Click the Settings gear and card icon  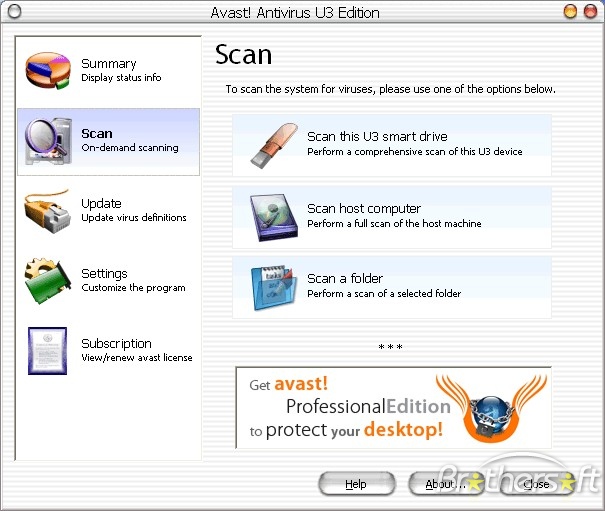pyautogui.click(x=48, y=281)
